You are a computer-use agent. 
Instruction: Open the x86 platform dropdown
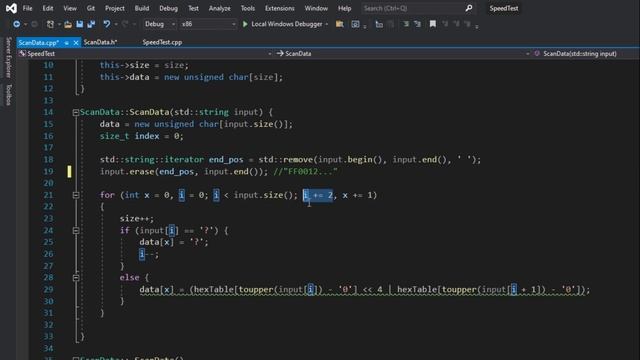coord(208,24)
